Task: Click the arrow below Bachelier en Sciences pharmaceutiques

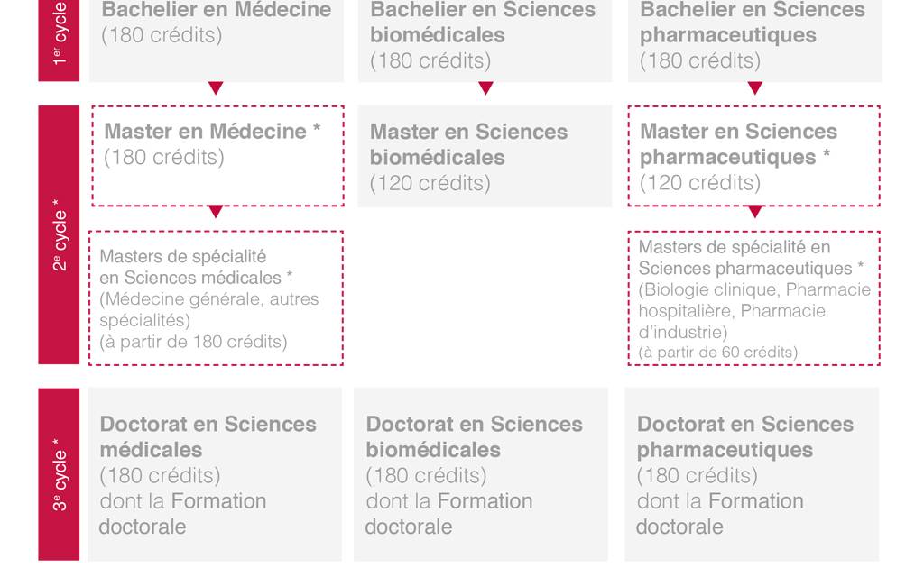Action: pyautogui.click(x=755, y=88)
